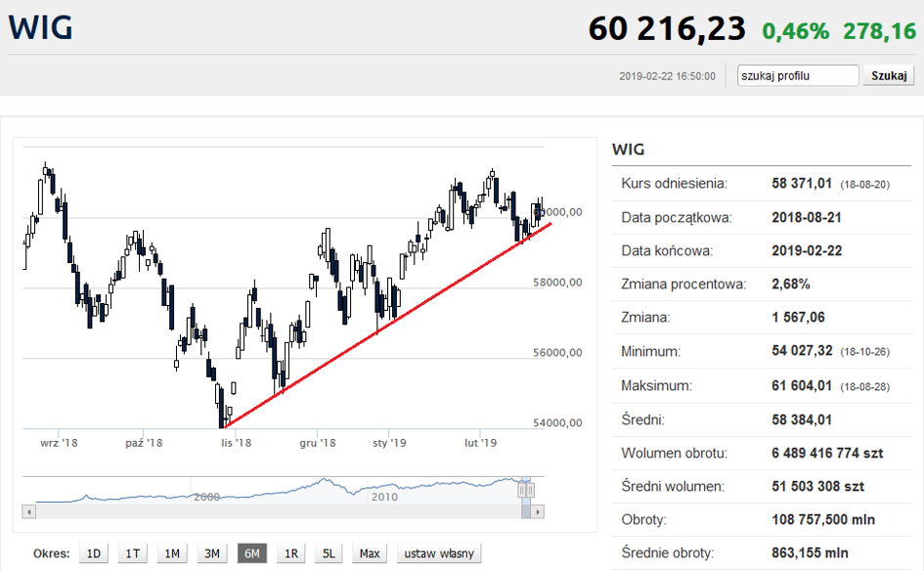Screen dimensions: 924x571
Task: Click the 'Zmiana' value 1 567,06
Action: (x=799, y=317)
